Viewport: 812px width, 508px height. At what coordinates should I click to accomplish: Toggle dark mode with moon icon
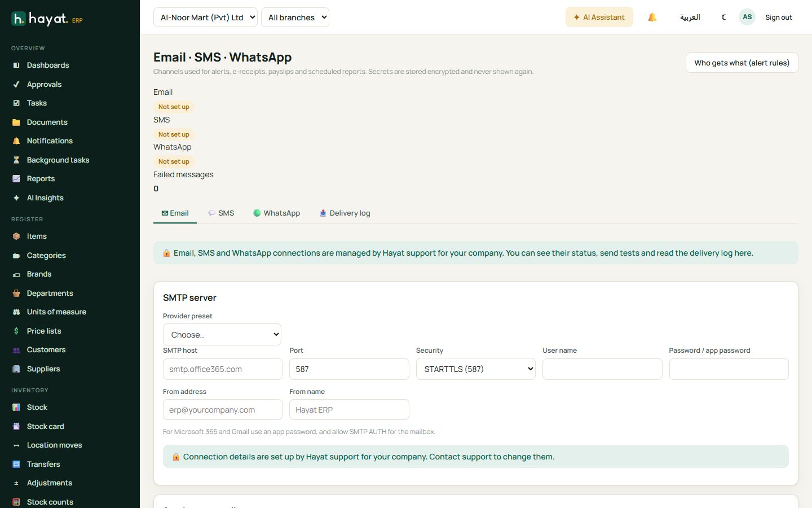[724, 17]
